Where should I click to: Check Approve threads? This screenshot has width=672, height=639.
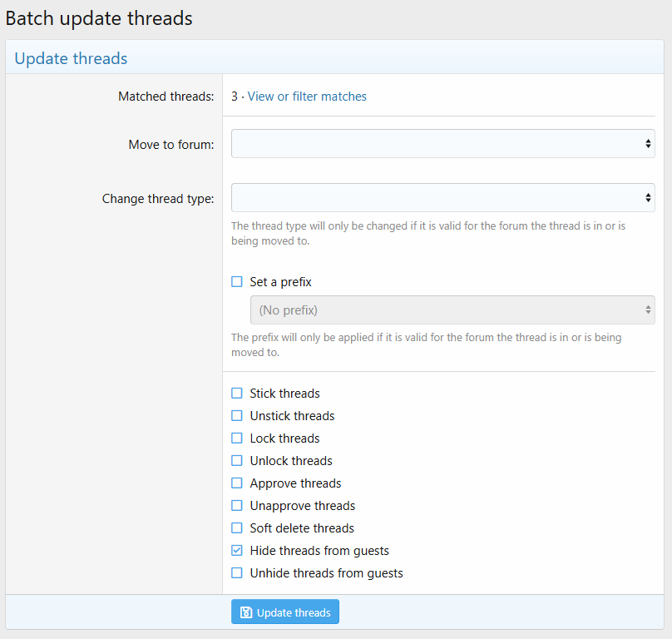(x=237, y=483)
